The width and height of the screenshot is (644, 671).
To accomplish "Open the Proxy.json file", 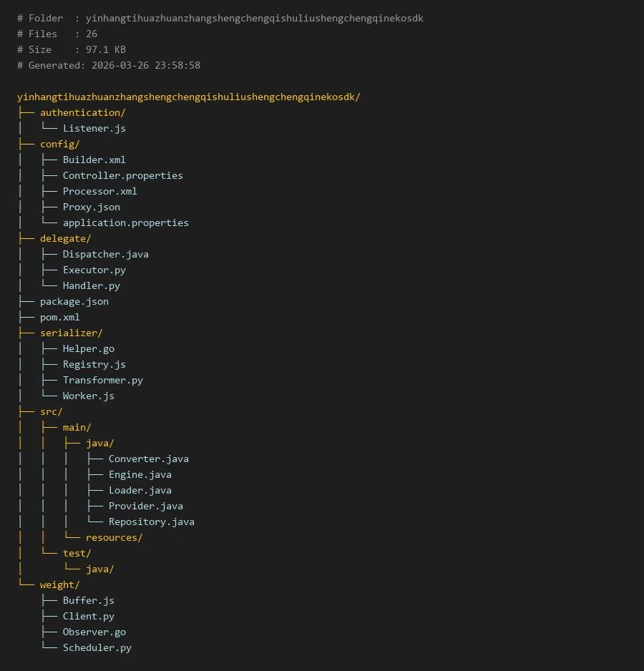I will 91,207.
